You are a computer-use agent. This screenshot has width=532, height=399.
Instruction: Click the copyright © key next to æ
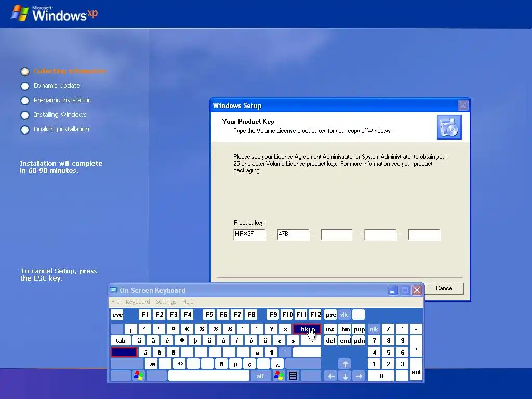180,364
